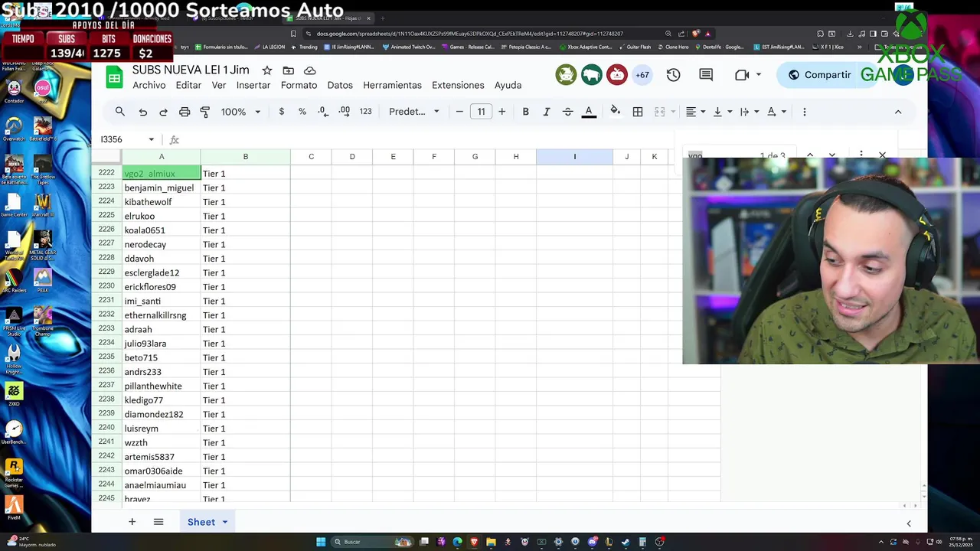Open the all sheets list
This screenshot has width=980, height=551.
pos(158,522)
